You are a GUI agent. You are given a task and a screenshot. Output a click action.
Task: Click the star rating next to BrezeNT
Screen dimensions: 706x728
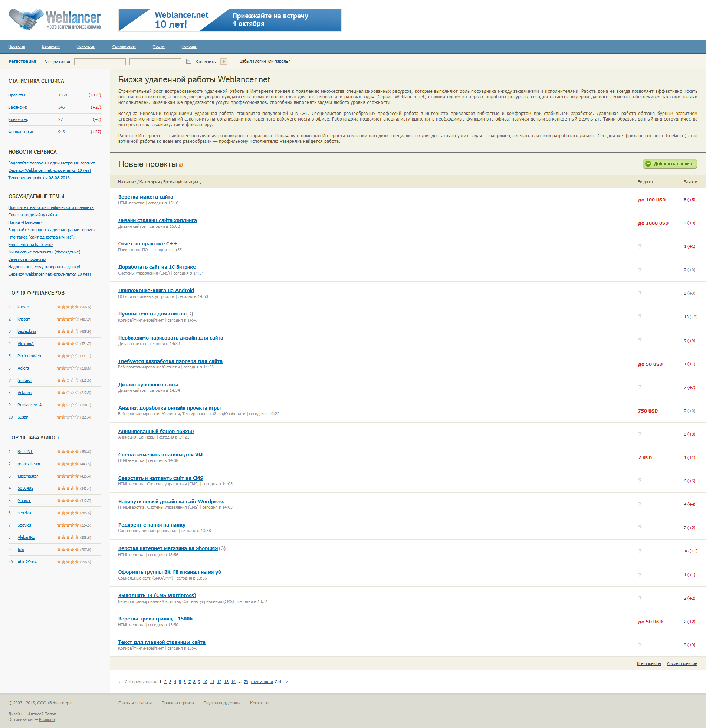(68, 452)
